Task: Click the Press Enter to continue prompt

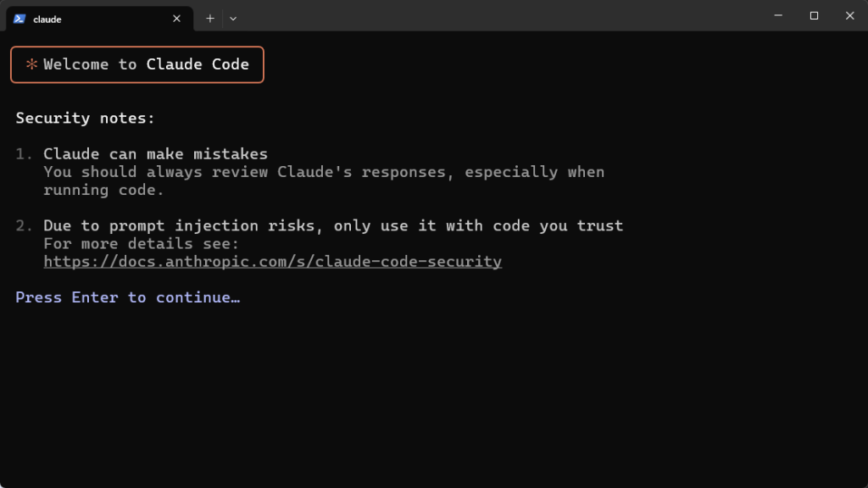Action: coord(128,297)
